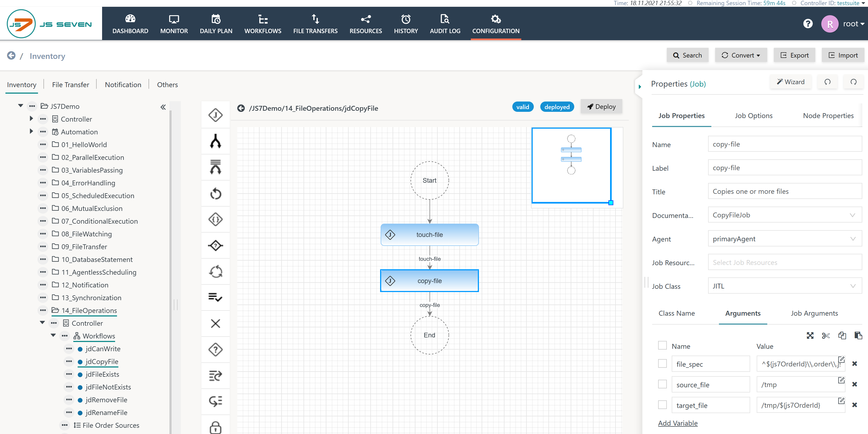
Task: Collapse the Controller under 14_FileOperations
Action: tap(42, 323)
